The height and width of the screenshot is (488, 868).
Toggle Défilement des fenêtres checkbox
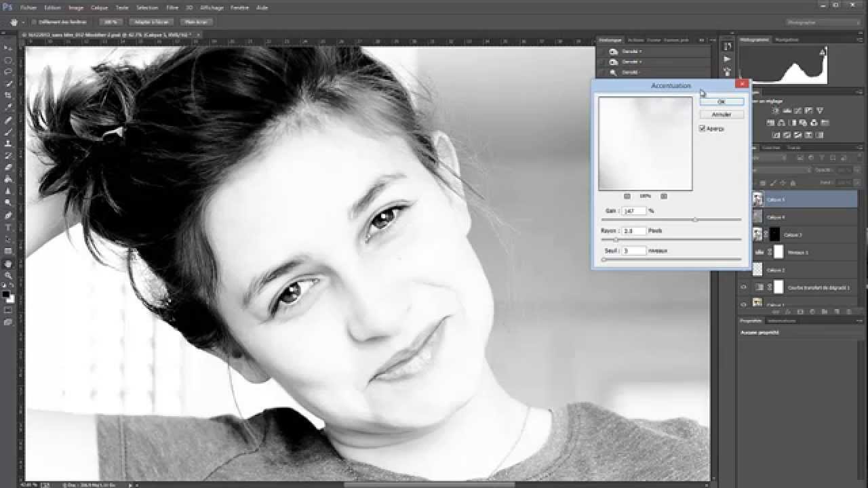[33, 22]
